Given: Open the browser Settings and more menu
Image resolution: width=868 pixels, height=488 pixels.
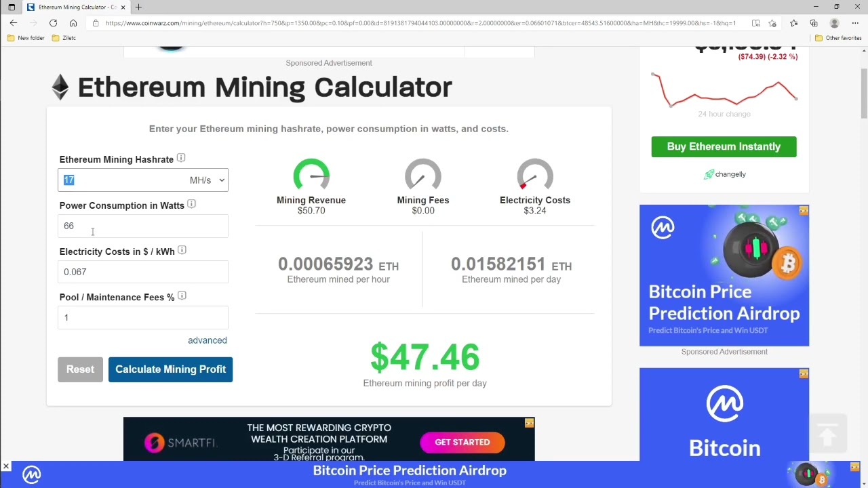Looking at the screenshot, I should pos(855,23).
